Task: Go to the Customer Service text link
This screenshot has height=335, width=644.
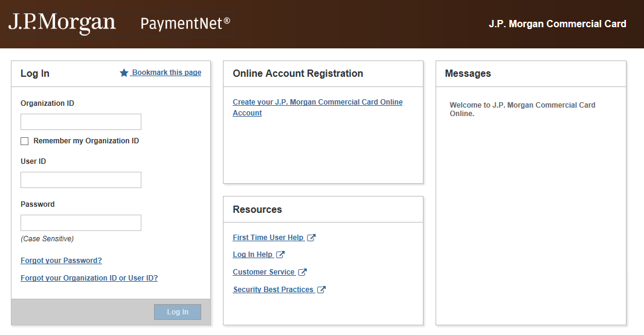Action: pos(263,272)
